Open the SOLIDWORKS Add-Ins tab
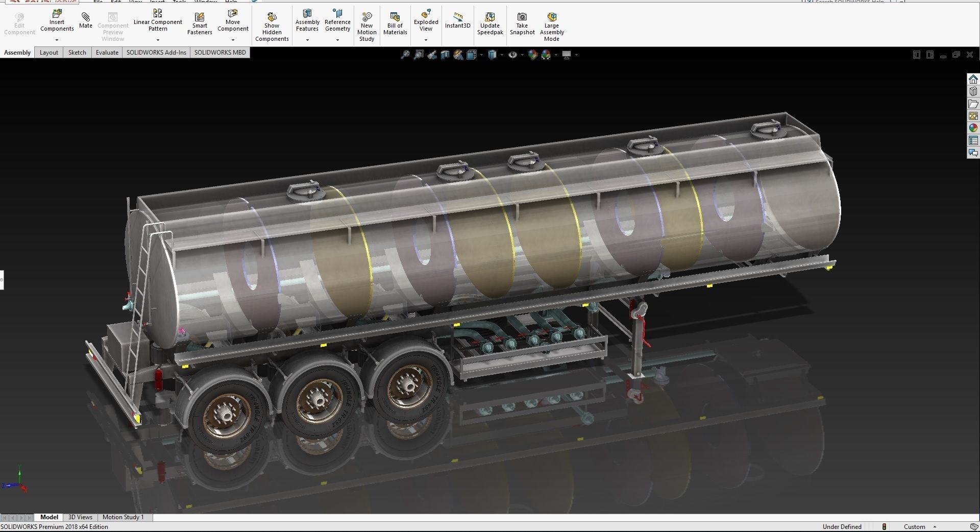980x532 pixels. pyautogui.click(x=156, y=53)
